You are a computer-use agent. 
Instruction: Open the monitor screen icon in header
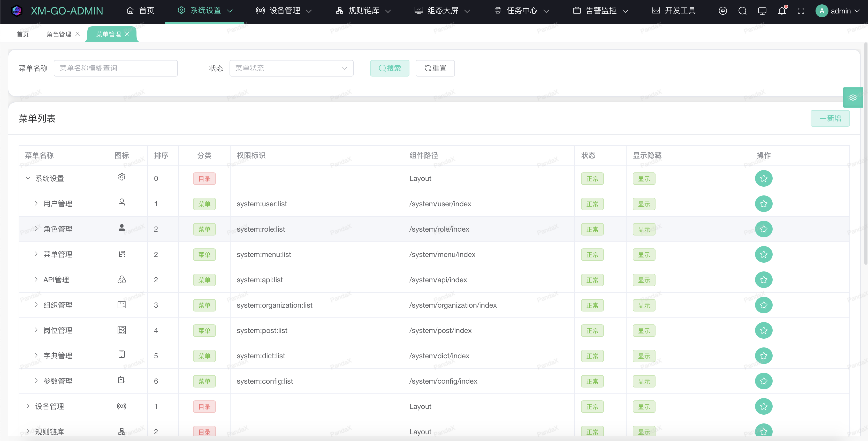coord(762,11)
